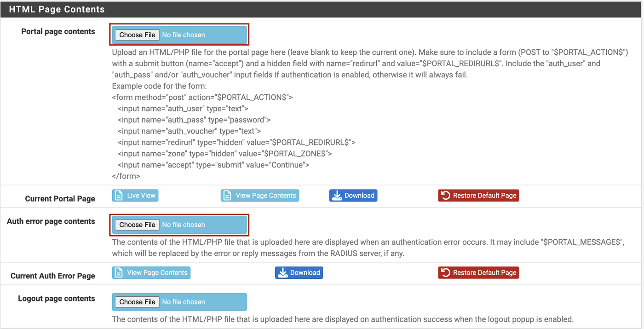Click Choose File for Auth error page contents
644x329 pixels.
tap(137, 225)
